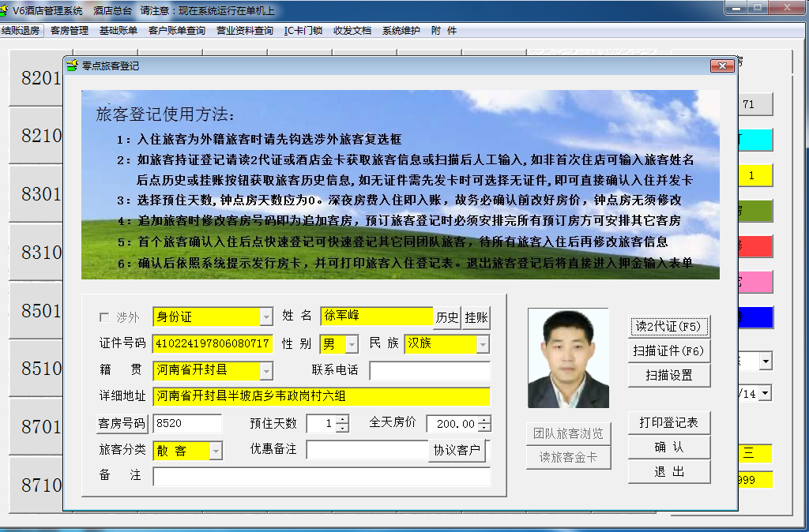Open 扫描设置 scan settings

(x=668, y=375)
